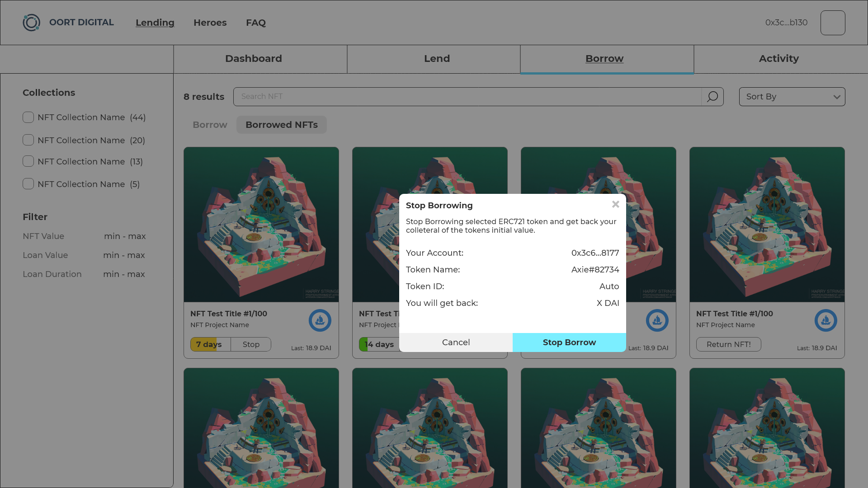Check NFT Collection Name (5) checkbox

tap(28, 184)
